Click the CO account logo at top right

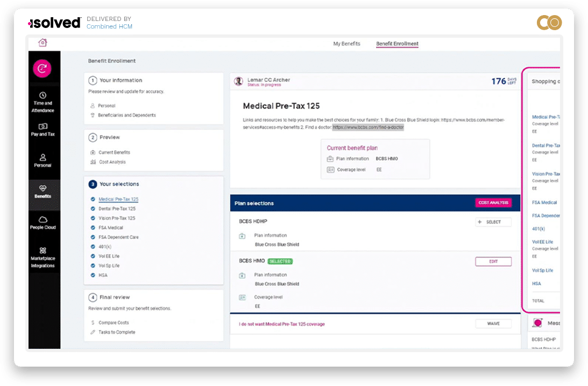549,23
